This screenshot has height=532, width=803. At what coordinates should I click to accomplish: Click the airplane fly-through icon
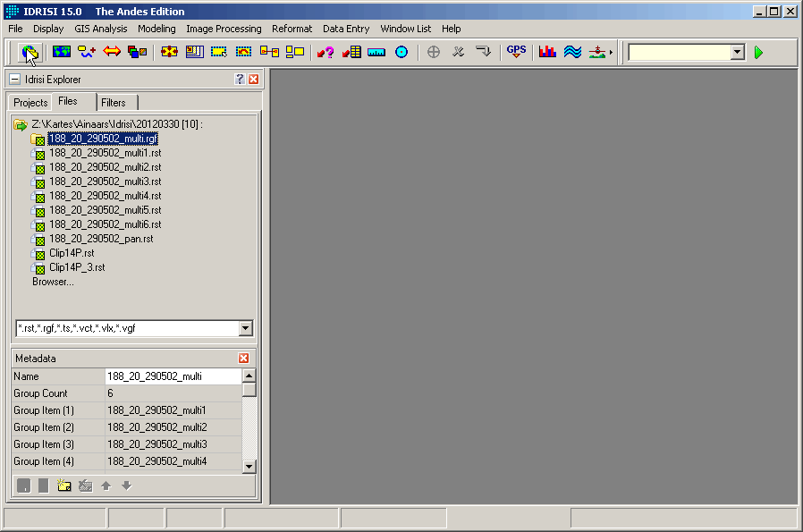tap(597, 52)
